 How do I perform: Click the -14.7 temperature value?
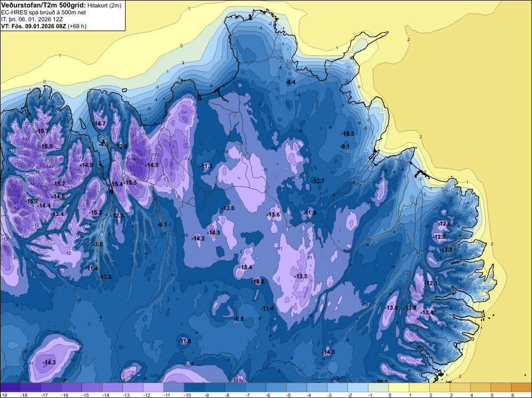(99, 124)
